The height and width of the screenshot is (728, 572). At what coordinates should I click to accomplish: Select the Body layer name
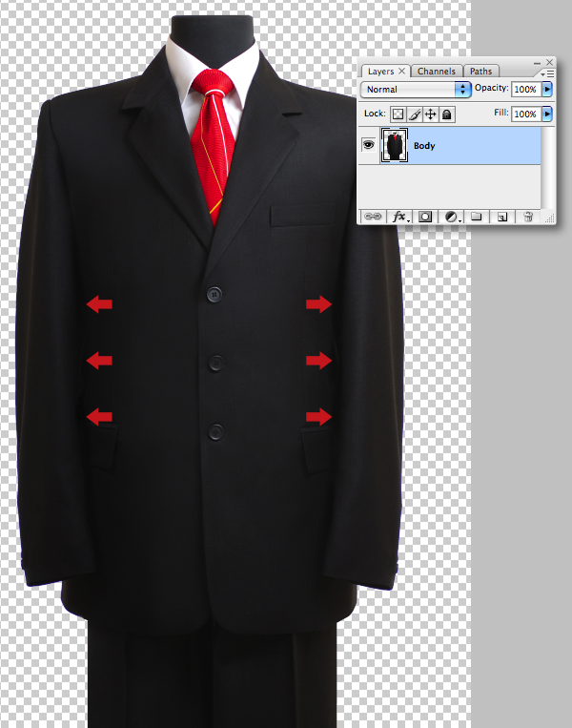[x=424, y=146]
